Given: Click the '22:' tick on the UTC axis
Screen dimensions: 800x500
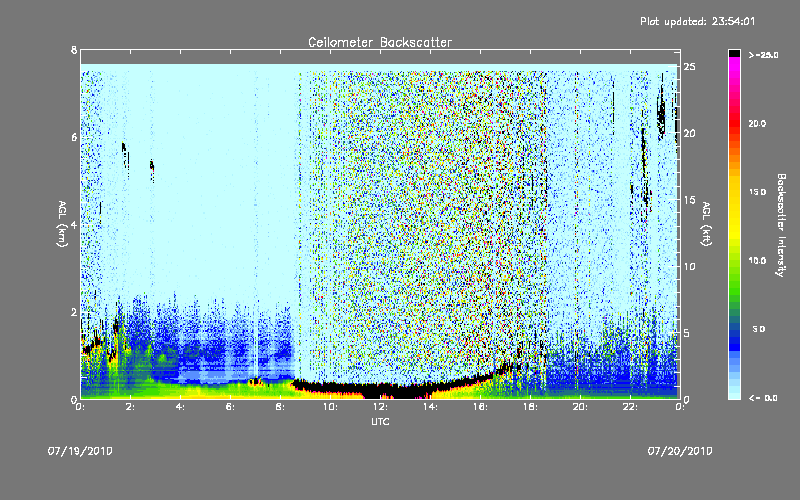Looking at the screenshot, I should click(x=631, y=407).
